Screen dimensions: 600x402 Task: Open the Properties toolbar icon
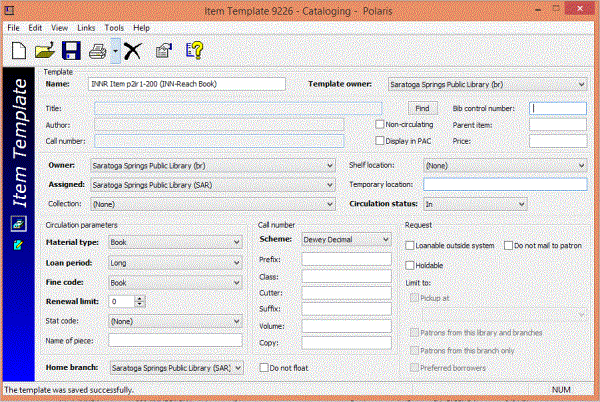164,49
